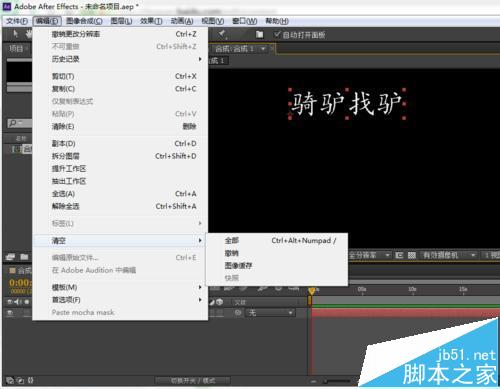The height and width of the screenshot is (389, 500).
Task: Toggle the audio speaker column icon in timeline
Action: tap(17, 302)
